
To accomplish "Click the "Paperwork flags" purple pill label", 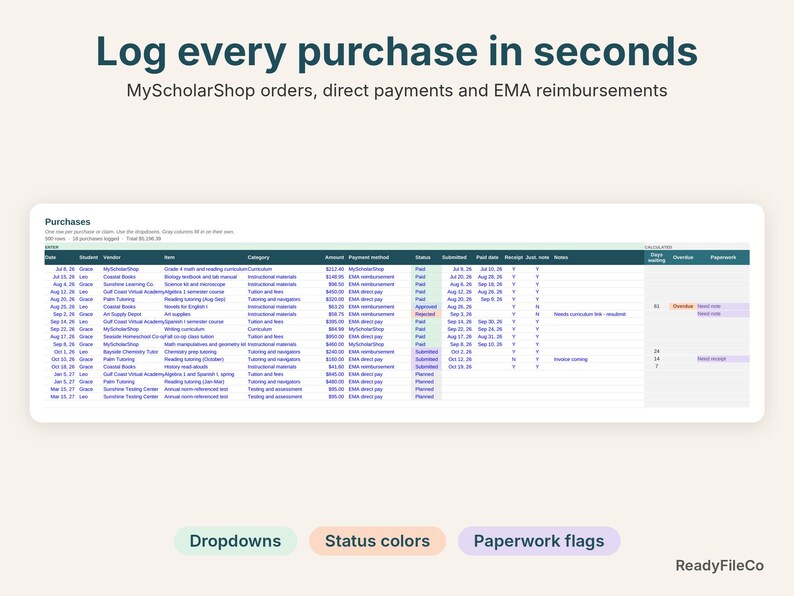I will pyautogui.click(x=539, y=541).
